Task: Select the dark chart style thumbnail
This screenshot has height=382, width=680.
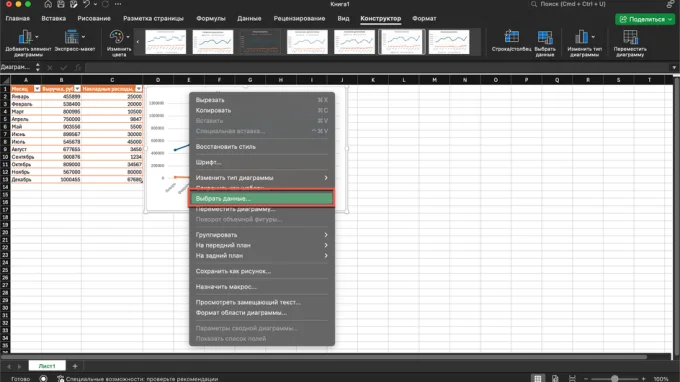Action: point(260,42)
